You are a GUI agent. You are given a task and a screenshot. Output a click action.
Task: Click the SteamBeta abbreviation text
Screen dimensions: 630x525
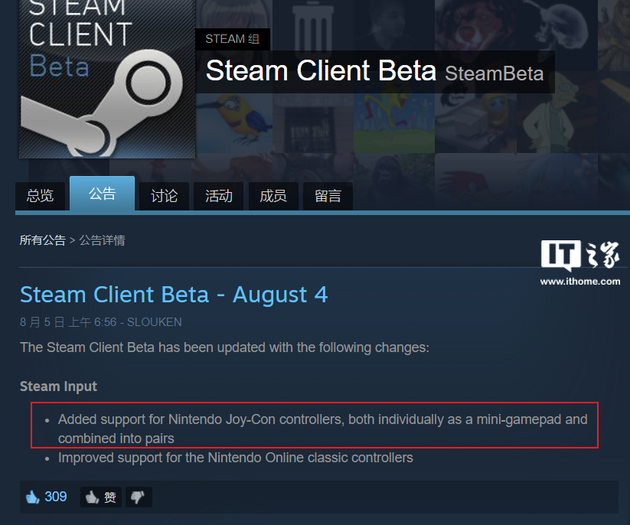point(494,74)
